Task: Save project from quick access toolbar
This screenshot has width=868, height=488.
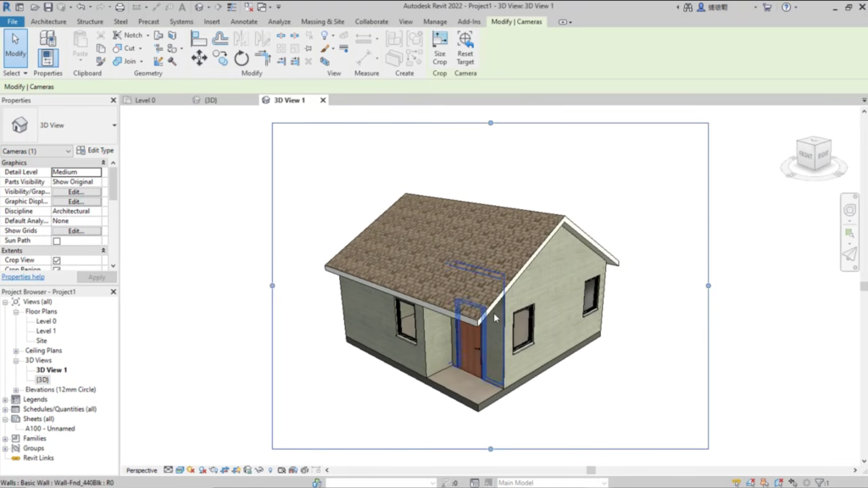Action: point(48,7)
